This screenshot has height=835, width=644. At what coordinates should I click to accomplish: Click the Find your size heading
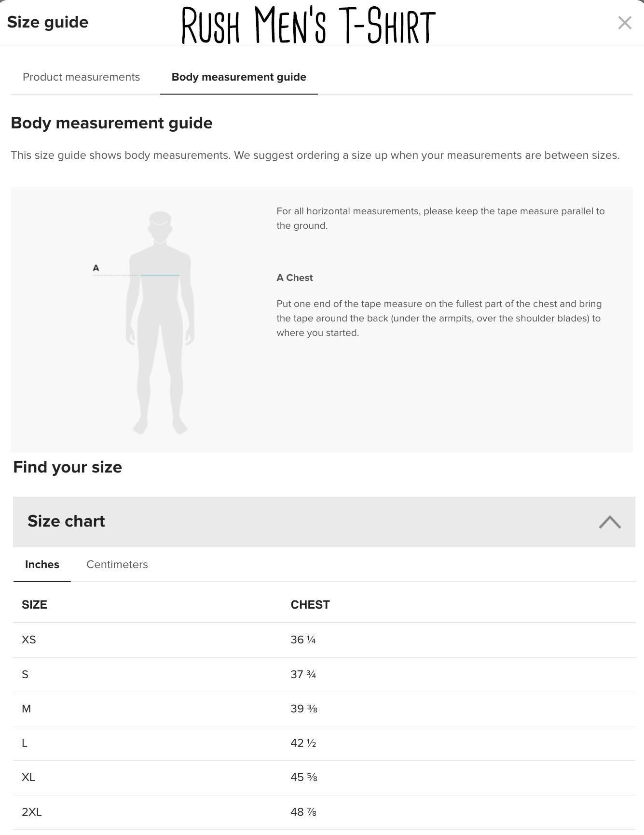(67, 467)
